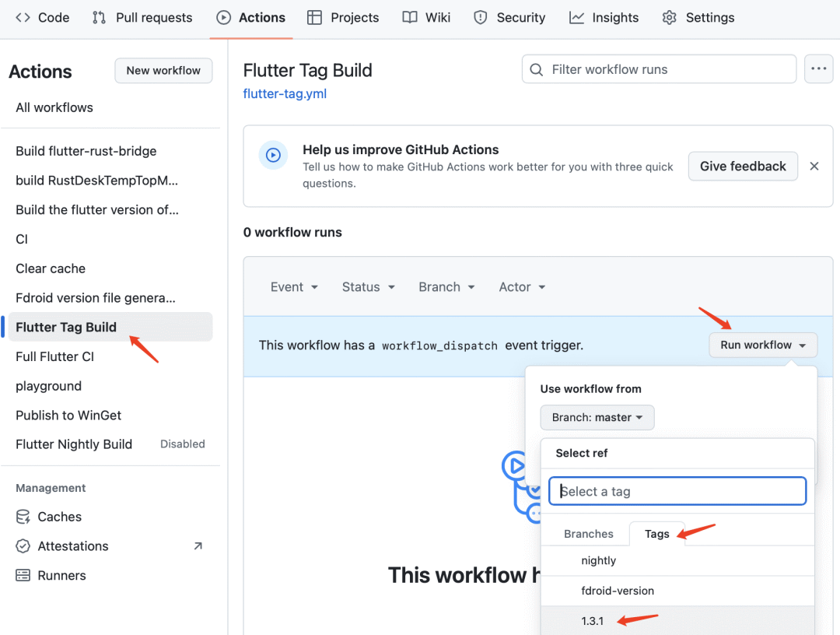Open the Run workflow dropdown
This screenshot has width=840, height=635.
pos(763,345)
